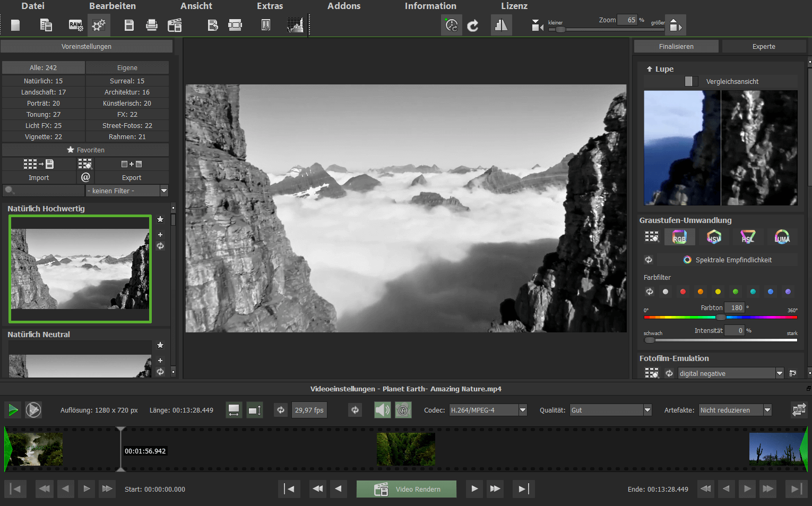Click the timeline history clock icon
The height and width of the screenshot is (506, 812).
(x=452, y=25)
